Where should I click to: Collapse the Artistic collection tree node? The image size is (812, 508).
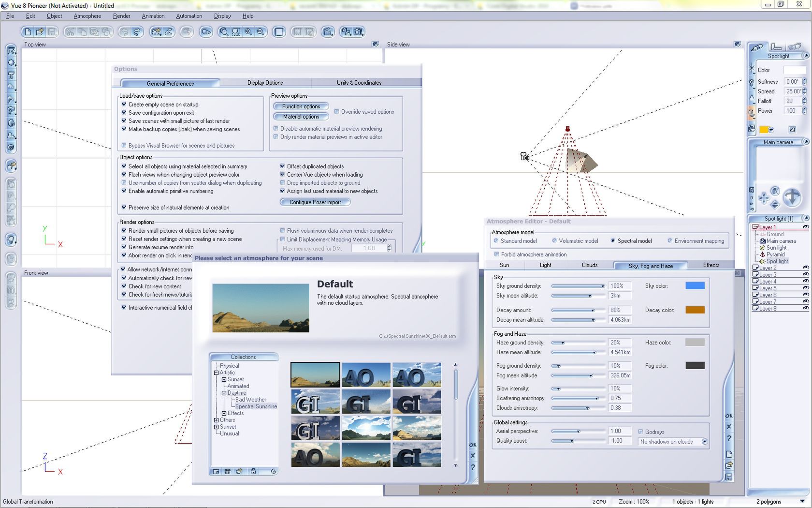[x=217, y=373]
